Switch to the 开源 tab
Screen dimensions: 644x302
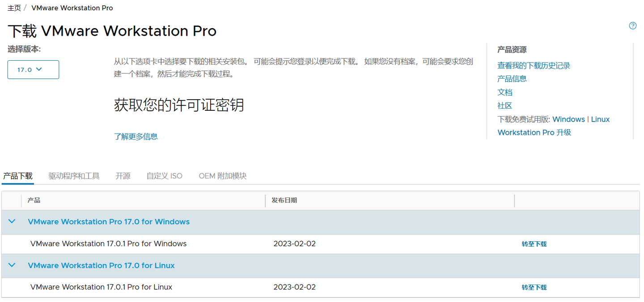123,176
